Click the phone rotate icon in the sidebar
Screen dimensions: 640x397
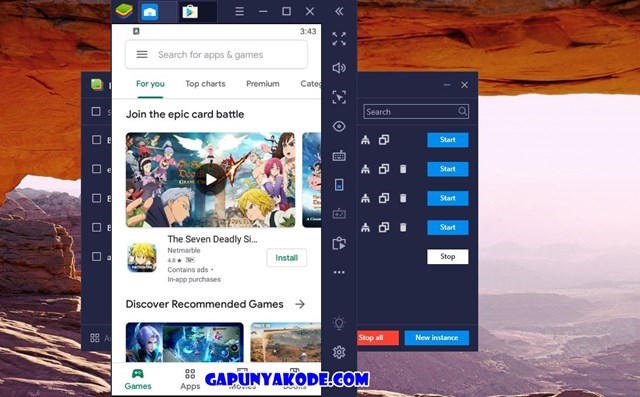point(339,185)
